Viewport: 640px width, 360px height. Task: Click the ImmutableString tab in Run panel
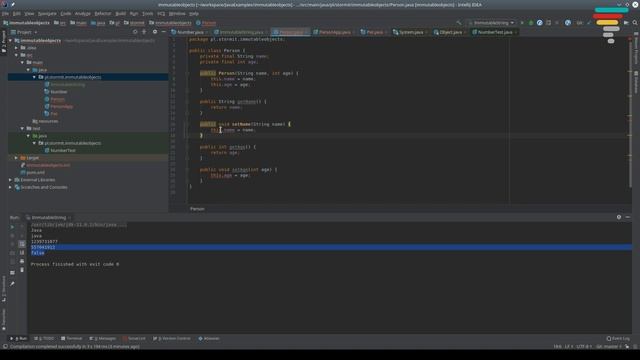tap(49, 218)
